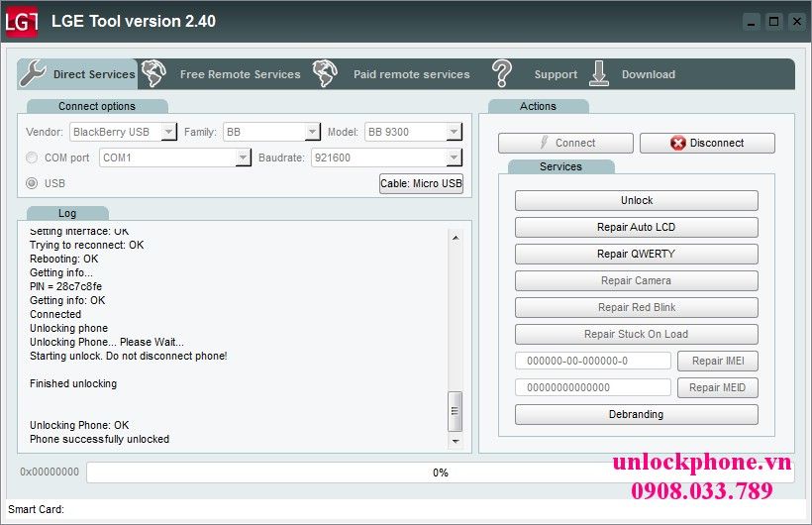This screenshot has height=525, width=812.
Task: Click the log scrollbar down arrow
Action: click(x=456, y=441)
